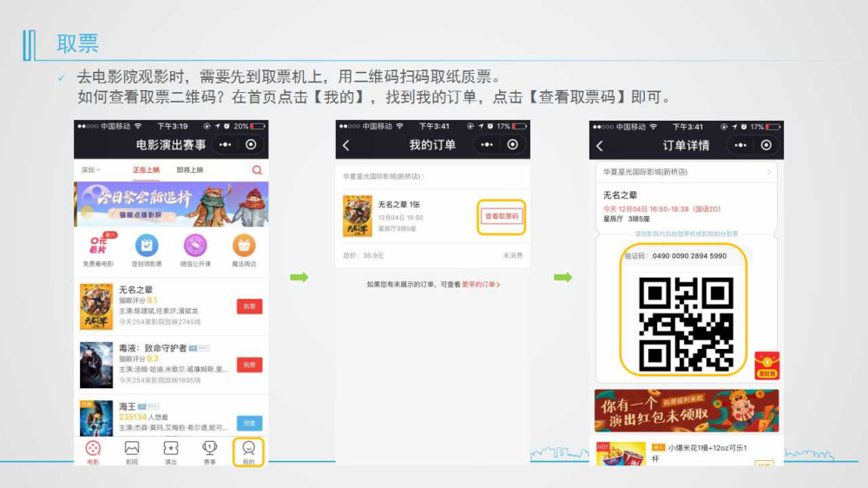Tap the 电影 tab icon in bottom bar

(x=93, y=450)
